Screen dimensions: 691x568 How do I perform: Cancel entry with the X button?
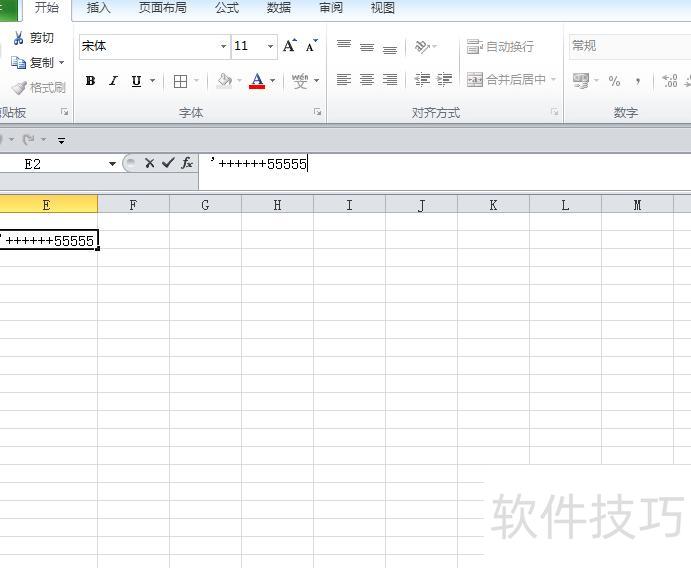[149, 163]
